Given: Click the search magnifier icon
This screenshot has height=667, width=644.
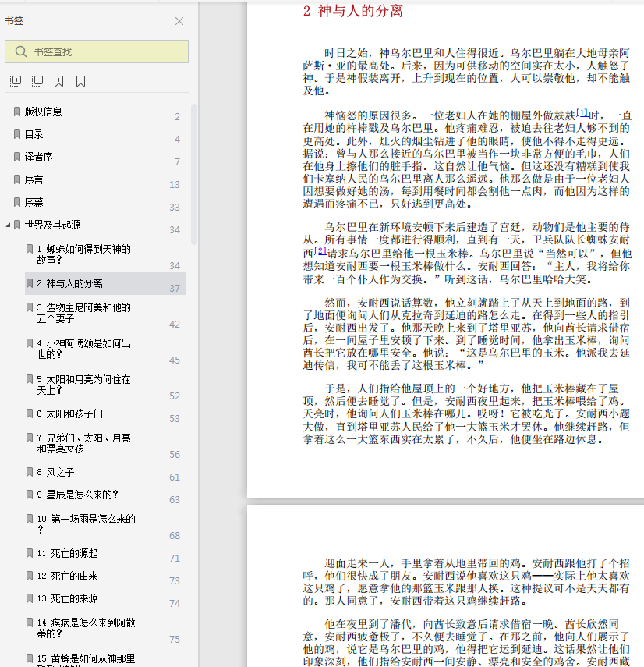Looking at the screenshot, I should (x=21, y=52).
